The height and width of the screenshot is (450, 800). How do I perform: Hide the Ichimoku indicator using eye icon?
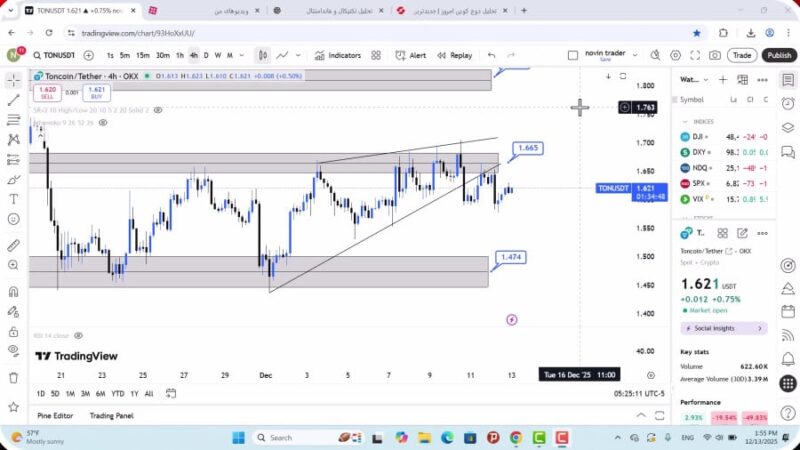[x=103, y=123]
